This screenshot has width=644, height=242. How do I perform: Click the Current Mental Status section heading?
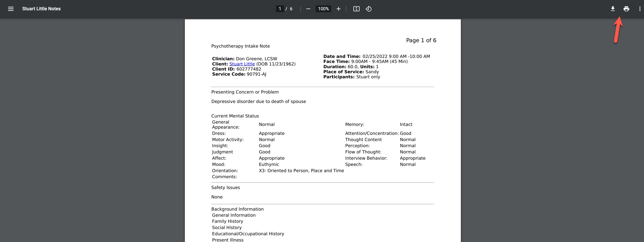click(x=235, y=116)
